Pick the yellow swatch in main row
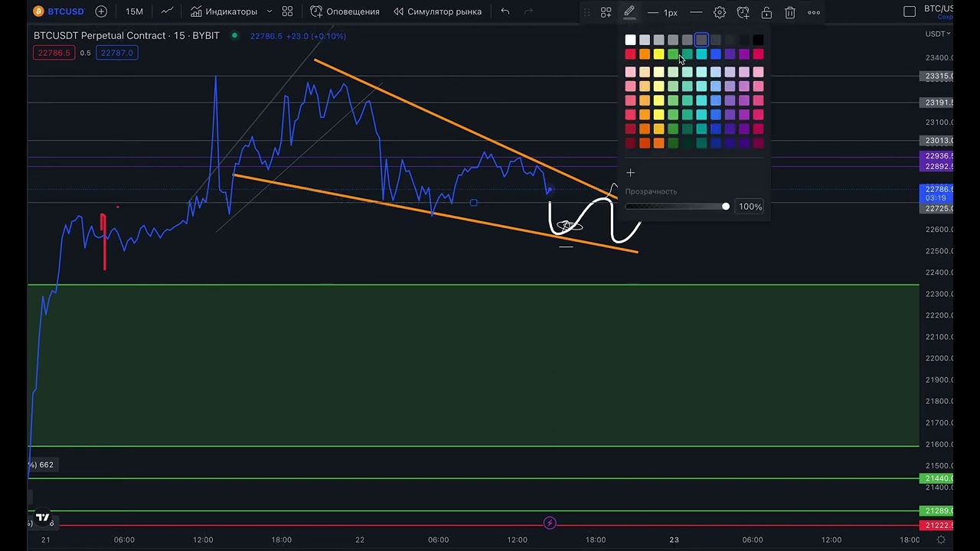Screen dimensions: 980x551 coord(658,54)
